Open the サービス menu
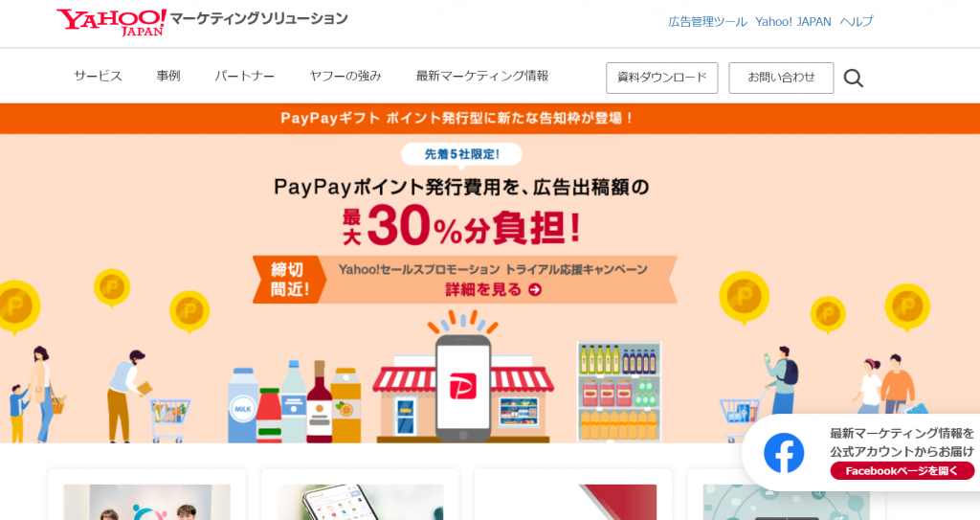The width and height of the screenshot is (980, 520). click(99, 76)
